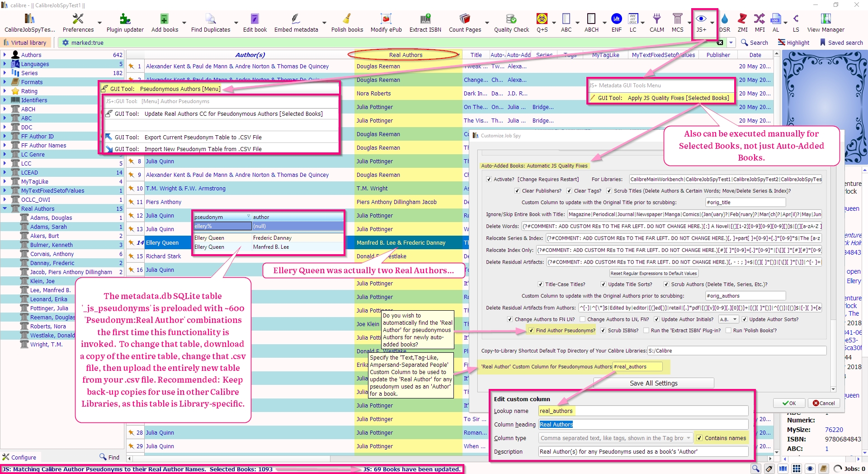The height and width of the screenshot is (474, 868).
Task: Run the Extract ISBN plugin
Action: (x=425, y=23)
